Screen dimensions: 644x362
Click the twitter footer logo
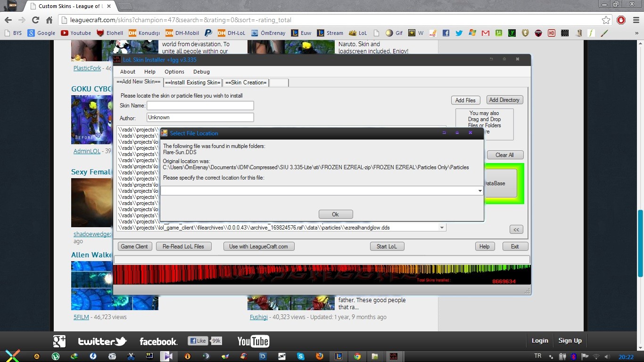(102, 341)
